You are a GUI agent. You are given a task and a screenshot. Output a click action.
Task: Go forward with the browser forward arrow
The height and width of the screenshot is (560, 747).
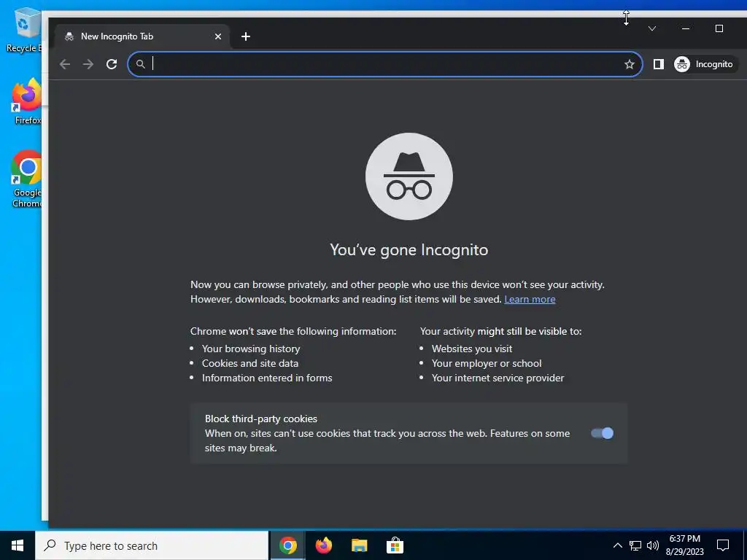88,64
